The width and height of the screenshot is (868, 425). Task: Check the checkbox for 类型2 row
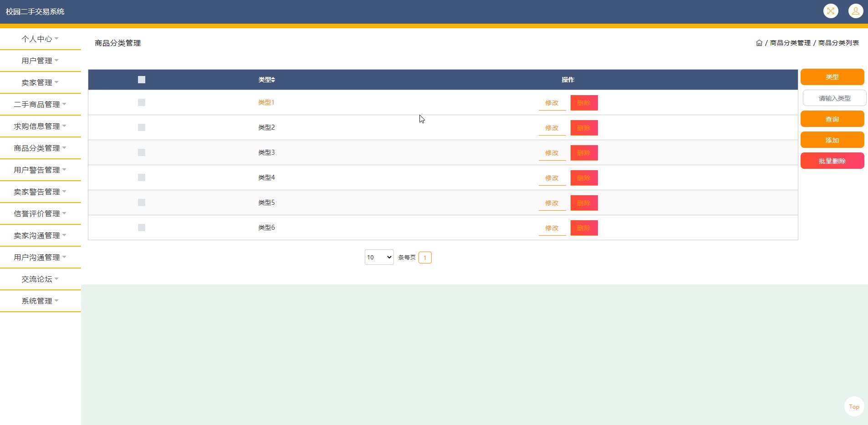coord(142,127)
